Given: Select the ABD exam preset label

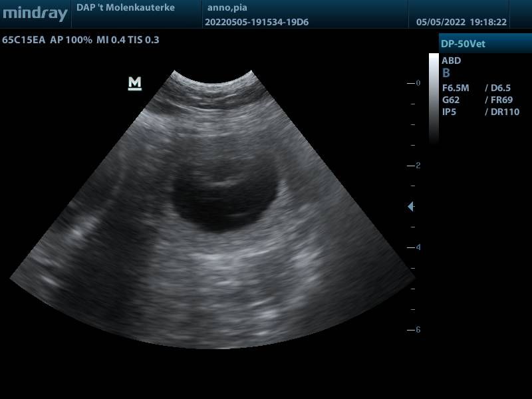Looking at the screenshot, I should pyautogui.click(x=452, y=61).
